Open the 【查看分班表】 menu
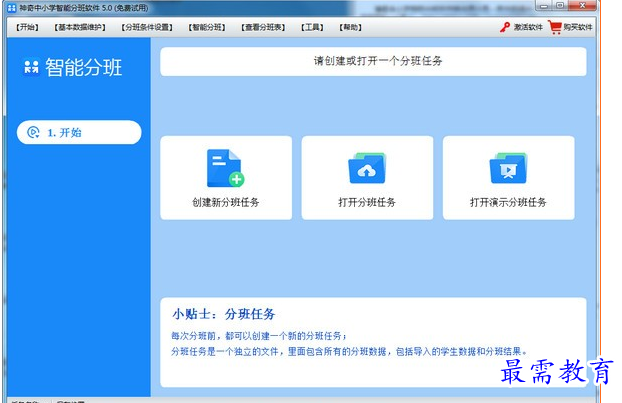The image size is (622, 403). pos(263,27)
